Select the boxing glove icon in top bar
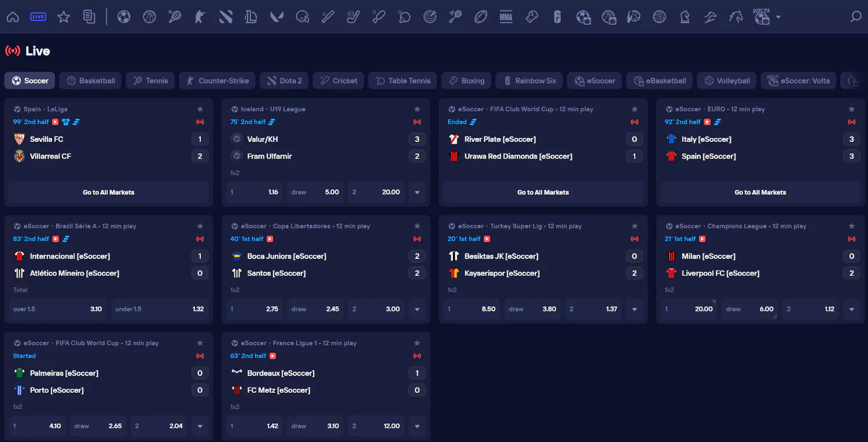This screenshot has height=442, width=868. (x=532, y=17)
